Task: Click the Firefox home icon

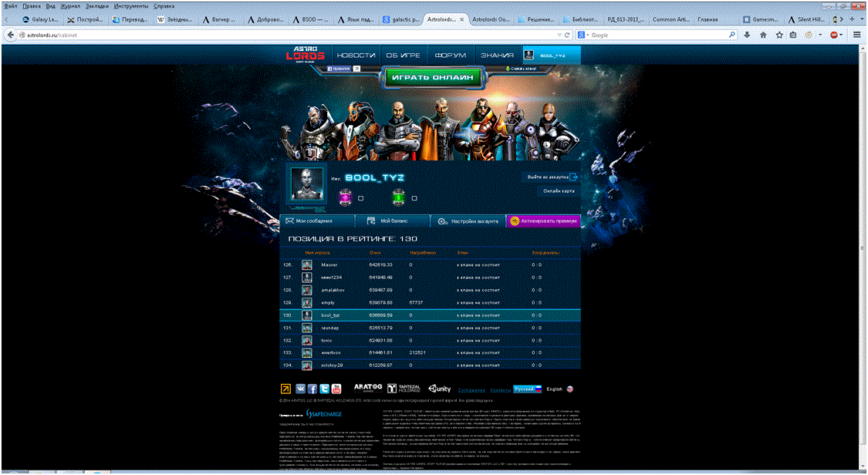Action: (764, 35)
